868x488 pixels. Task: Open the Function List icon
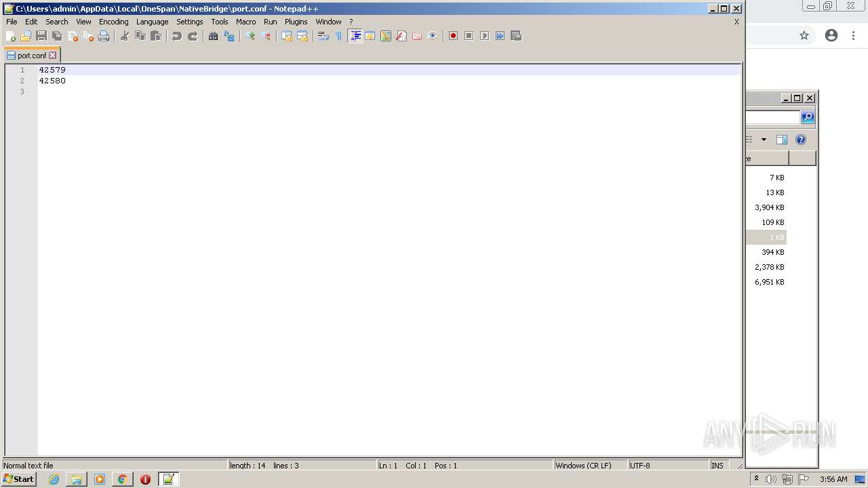(401, 36)
